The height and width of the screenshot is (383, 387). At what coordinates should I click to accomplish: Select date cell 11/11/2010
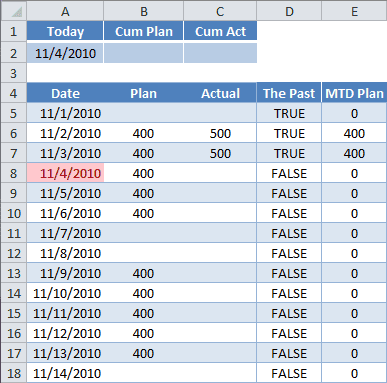(x=65, y=313)
